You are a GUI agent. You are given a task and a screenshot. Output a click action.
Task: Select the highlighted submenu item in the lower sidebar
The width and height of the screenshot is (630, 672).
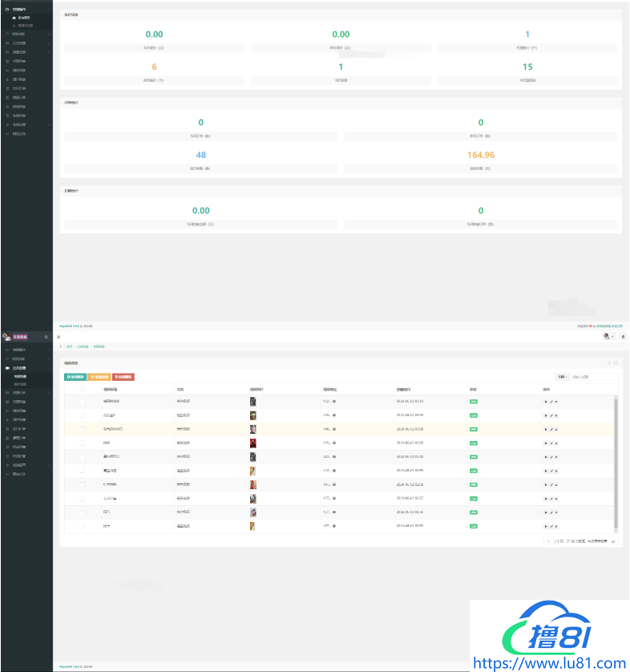pos(21,375)
